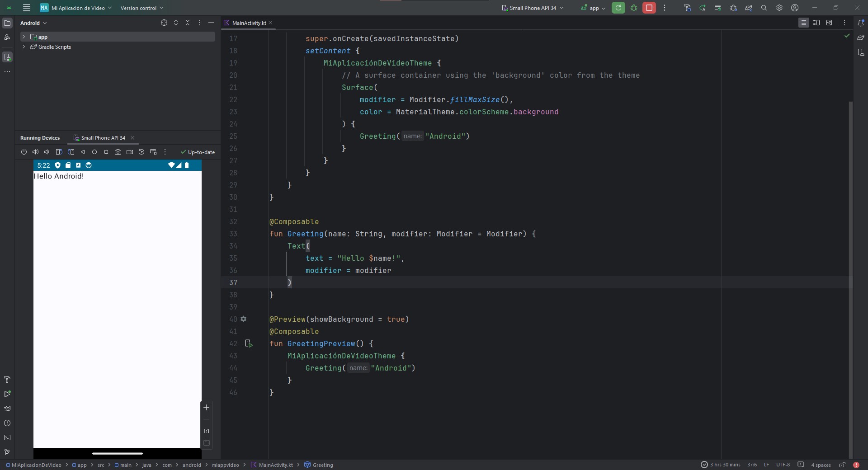This screenshot has width=868, height=470.
Task: Click the 1:1 actual size zoom button
Action: [206, 431]
